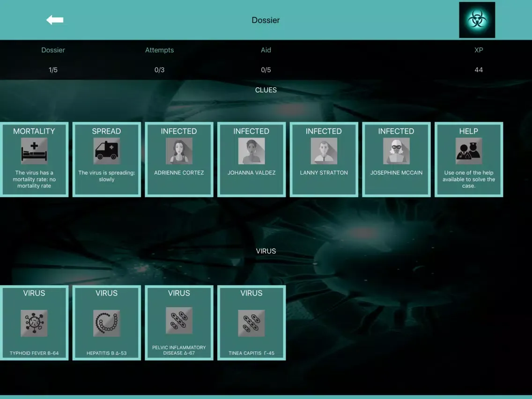Viewport: 532px width, 399px height.
Task: Click the JOHANNA VALDEZ name
Action: click(x=251, y=173)
